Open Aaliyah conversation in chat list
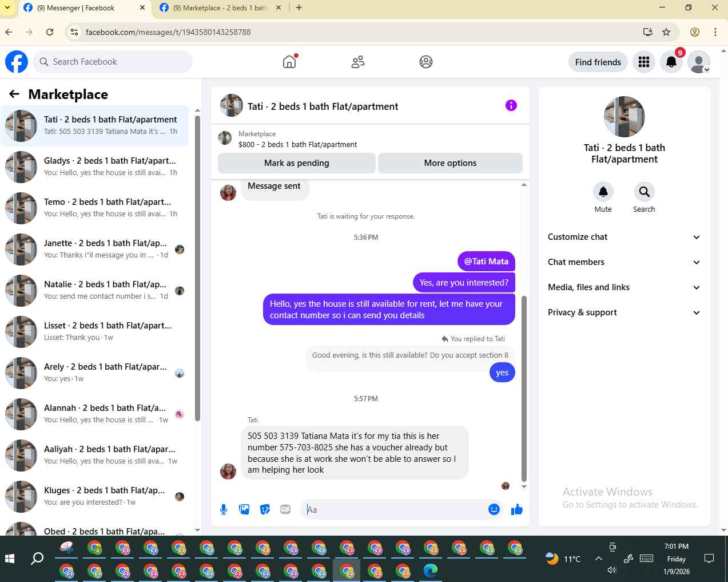The height and width of the screenshot is (582, 728). pos(95,456)
